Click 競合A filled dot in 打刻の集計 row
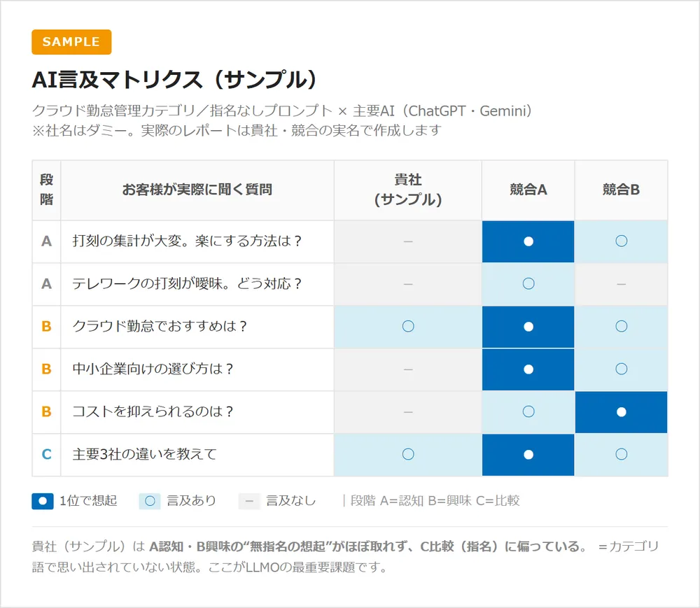700x608 pixels. (528, 241)
